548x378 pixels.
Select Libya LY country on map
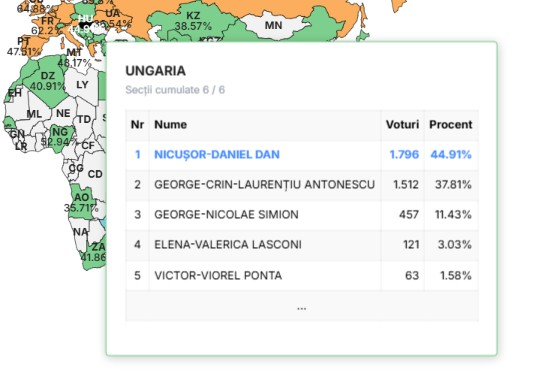coord(82,85)
